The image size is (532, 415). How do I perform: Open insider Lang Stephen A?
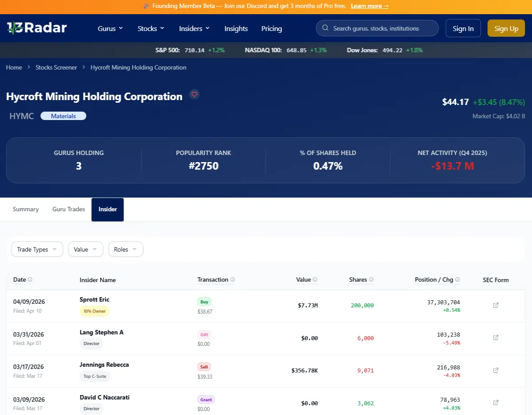(102, 332)
